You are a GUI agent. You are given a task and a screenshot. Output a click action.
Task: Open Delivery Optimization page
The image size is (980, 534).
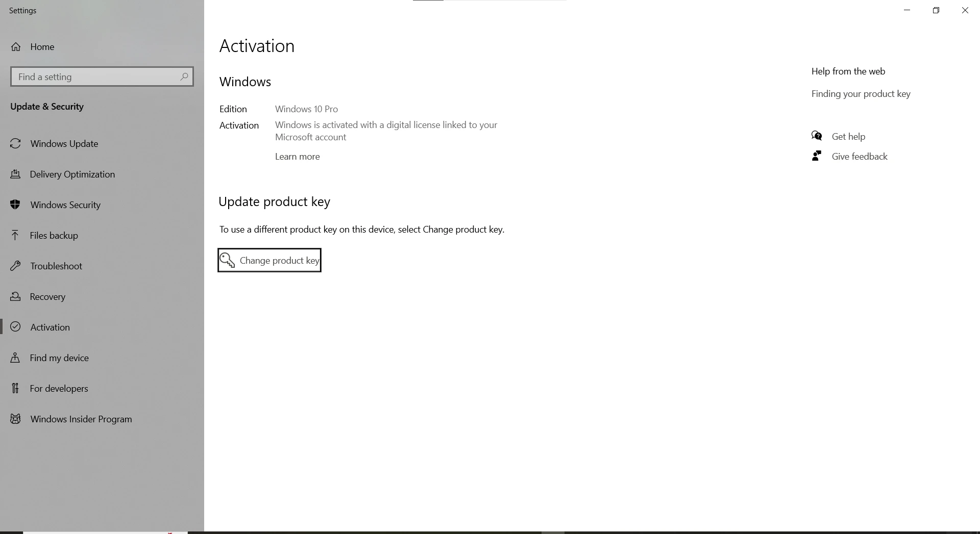coord(102,174)
